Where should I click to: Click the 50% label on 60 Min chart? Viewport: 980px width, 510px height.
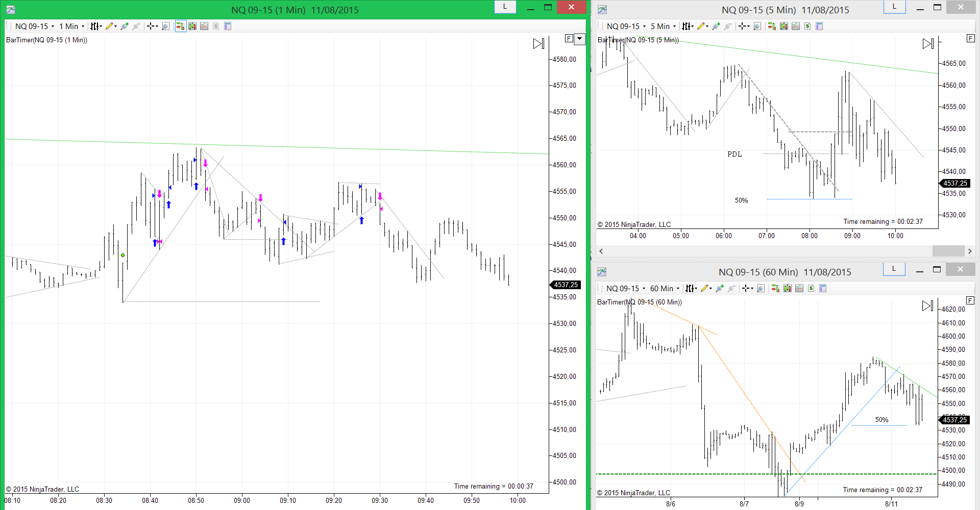tap(881, 420)
